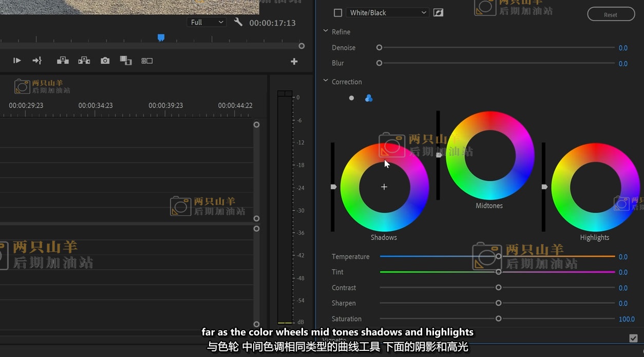Click the blue playhead marker

click(161, 37)
